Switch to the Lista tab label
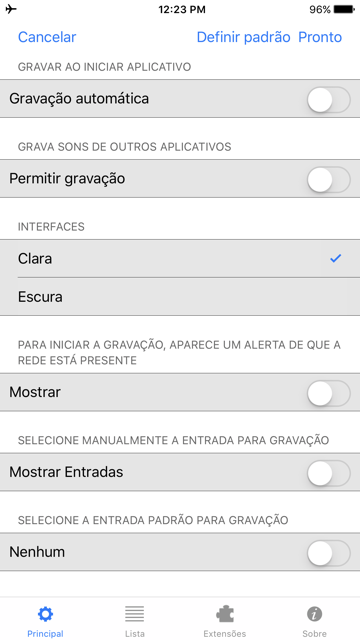 [x=135, y=634]
